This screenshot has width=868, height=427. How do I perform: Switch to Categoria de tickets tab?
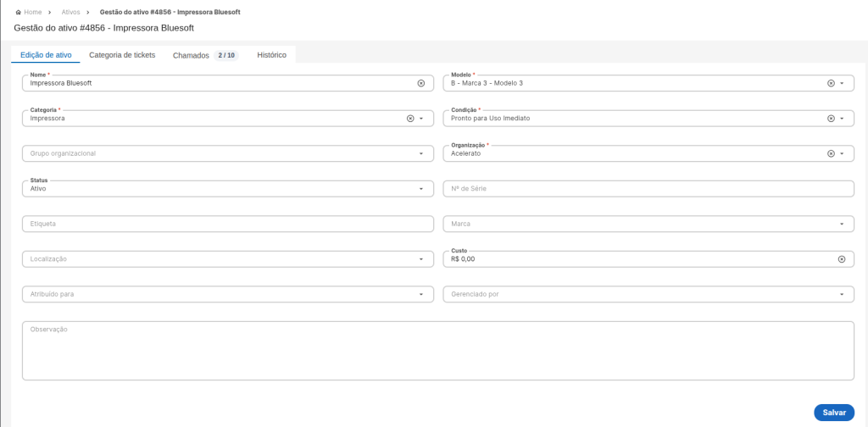pyautogui.click(x=122, y=55)
